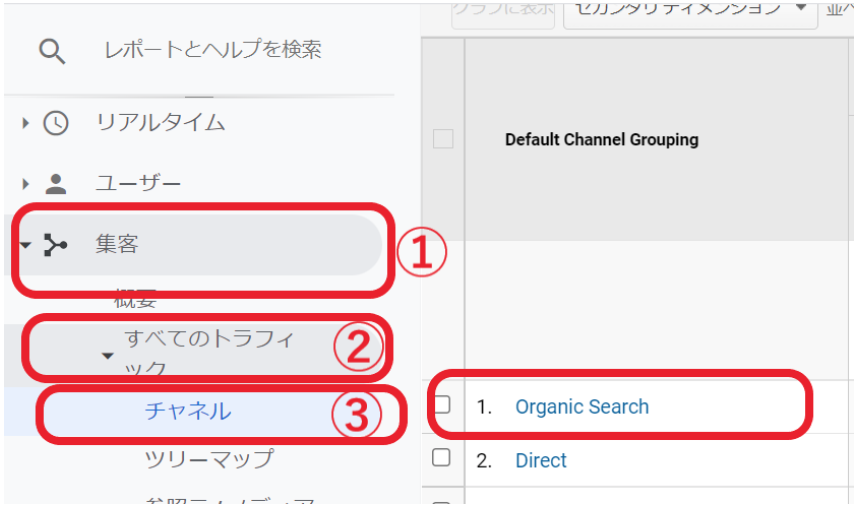Open the Direct channel link
The height and width of the screenshot is (524, 854).
coord(541,460)
